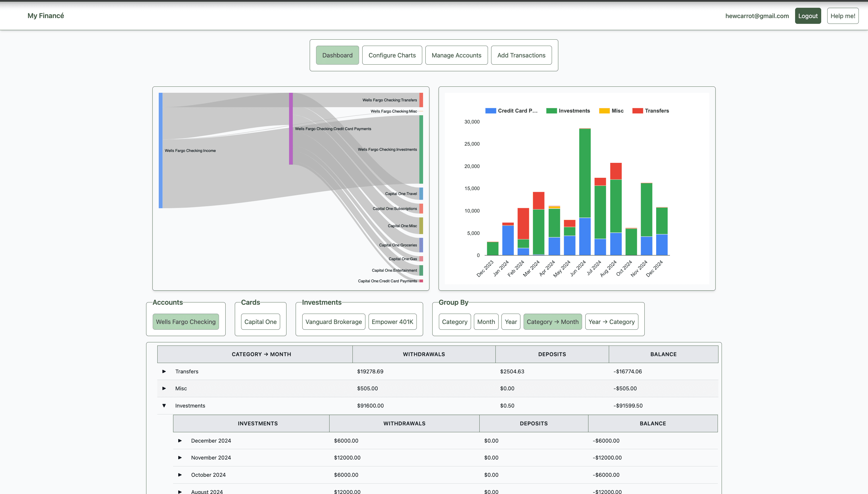Click the Investments row label
The image size is (868, 494).
[x=190, y=406]
